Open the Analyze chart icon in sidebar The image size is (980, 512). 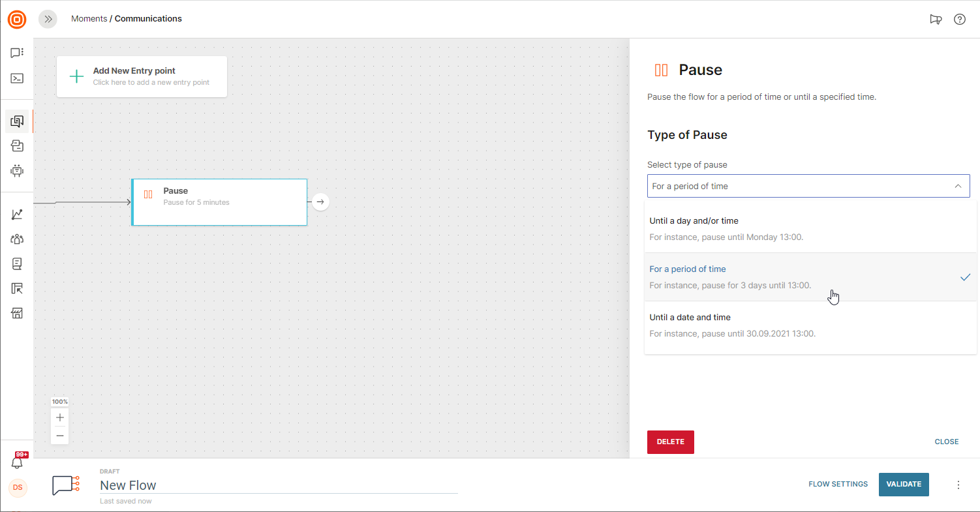[x=17, y=214]
